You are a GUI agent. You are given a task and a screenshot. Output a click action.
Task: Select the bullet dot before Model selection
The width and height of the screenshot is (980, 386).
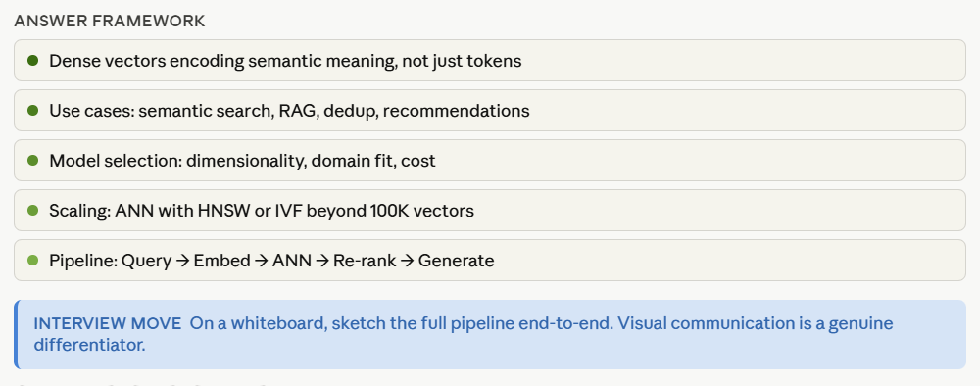pyautogui.click(x=33, y=161)
